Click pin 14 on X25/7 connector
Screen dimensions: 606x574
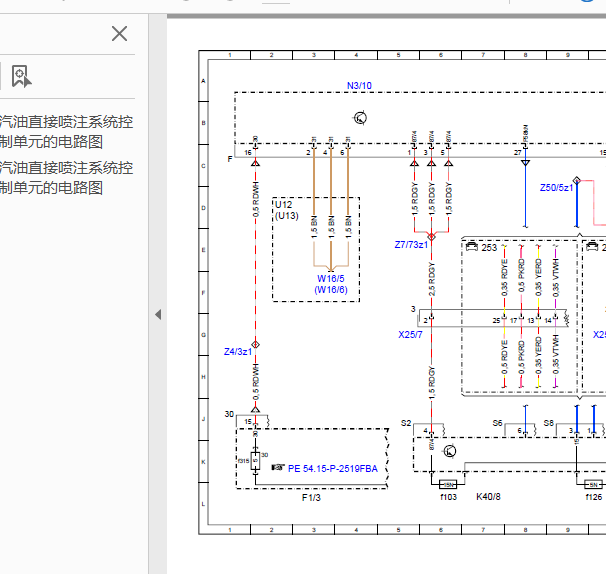pyautogui.click(x=548, y=320)
